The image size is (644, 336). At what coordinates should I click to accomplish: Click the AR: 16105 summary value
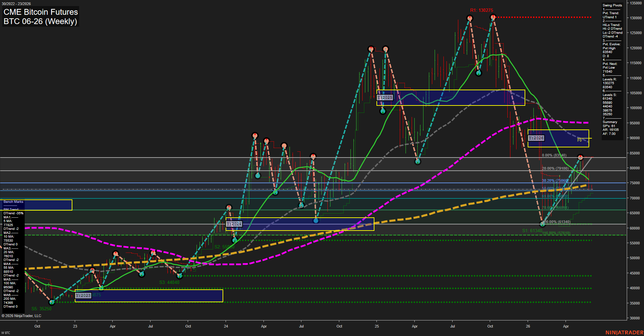tap(611, 130)
